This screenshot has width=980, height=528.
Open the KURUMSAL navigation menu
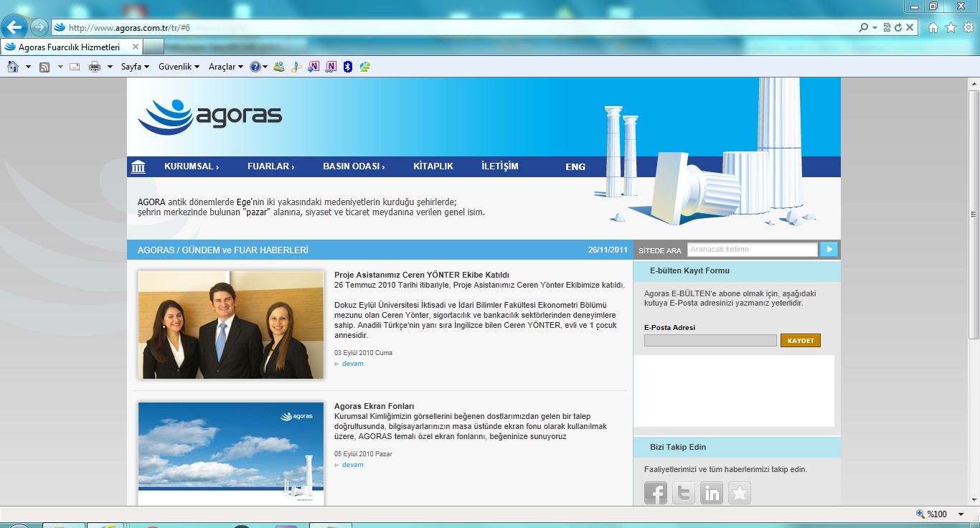tap(191, 166)
